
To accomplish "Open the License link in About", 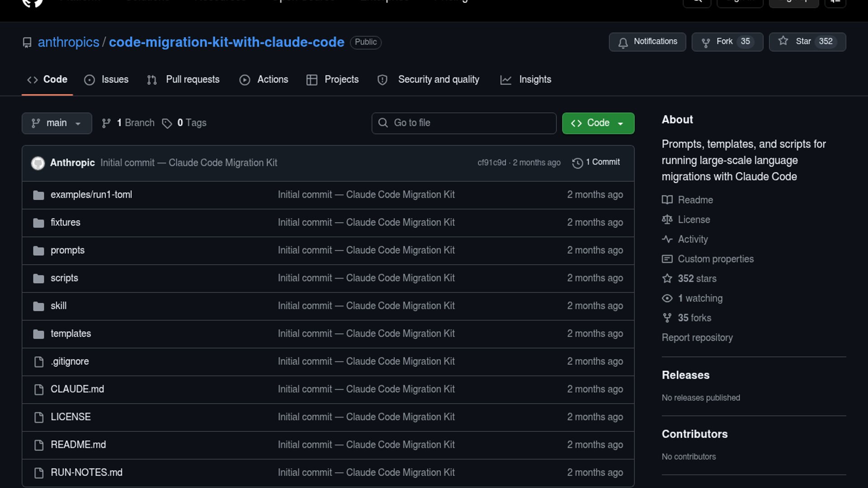I will pos(686,220).
